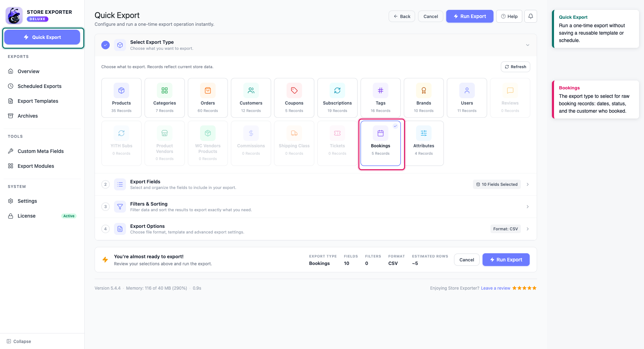Screen dimensions: 644x349
Task: Open License page
Action: (x=42, y=216)
